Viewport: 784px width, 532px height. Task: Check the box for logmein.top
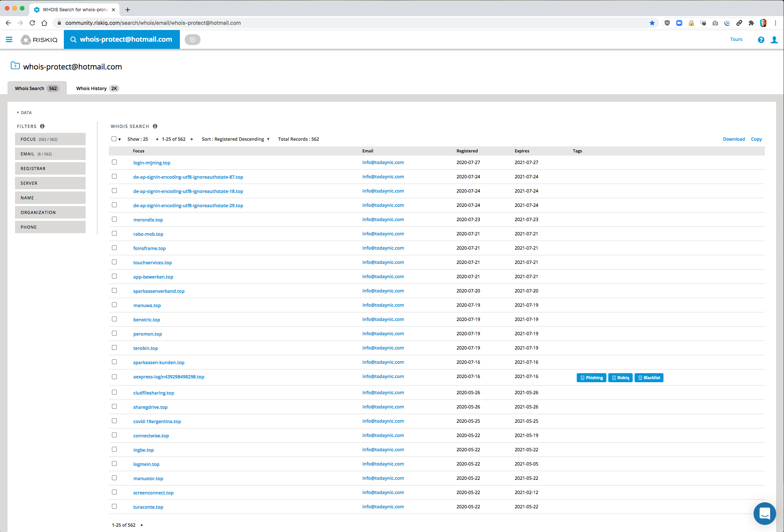pyautogui.click(x=114, y=464)
